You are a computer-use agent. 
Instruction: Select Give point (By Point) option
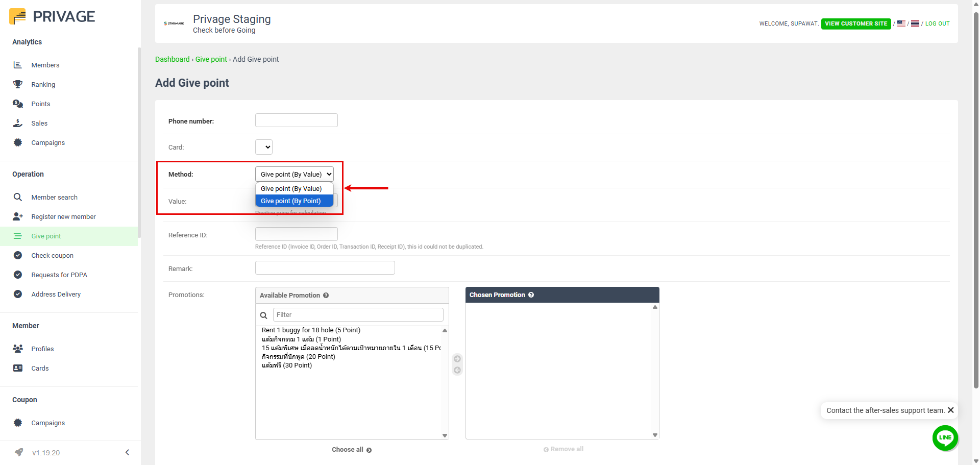(291, 201)
